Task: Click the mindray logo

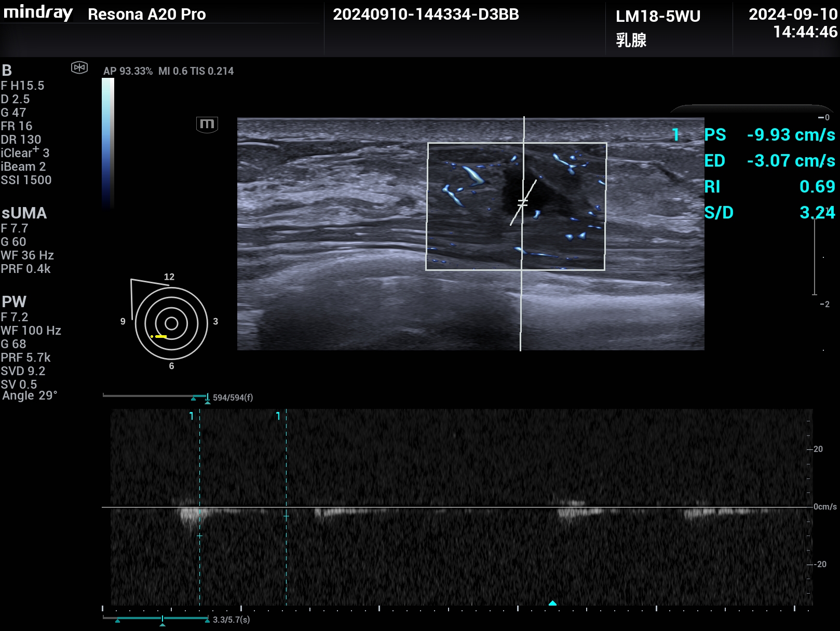Action: point(38,13)
